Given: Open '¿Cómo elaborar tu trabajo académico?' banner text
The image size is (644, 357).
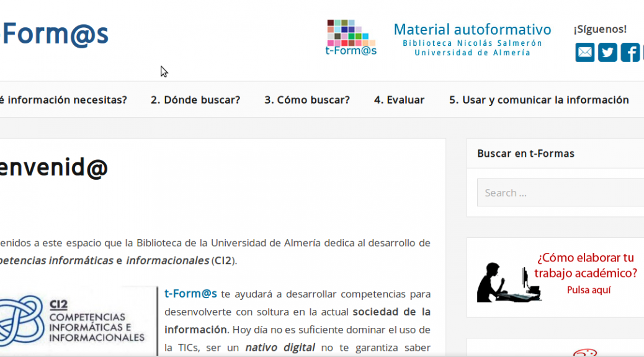Looking at the screenshot, I should coord(586,265).
